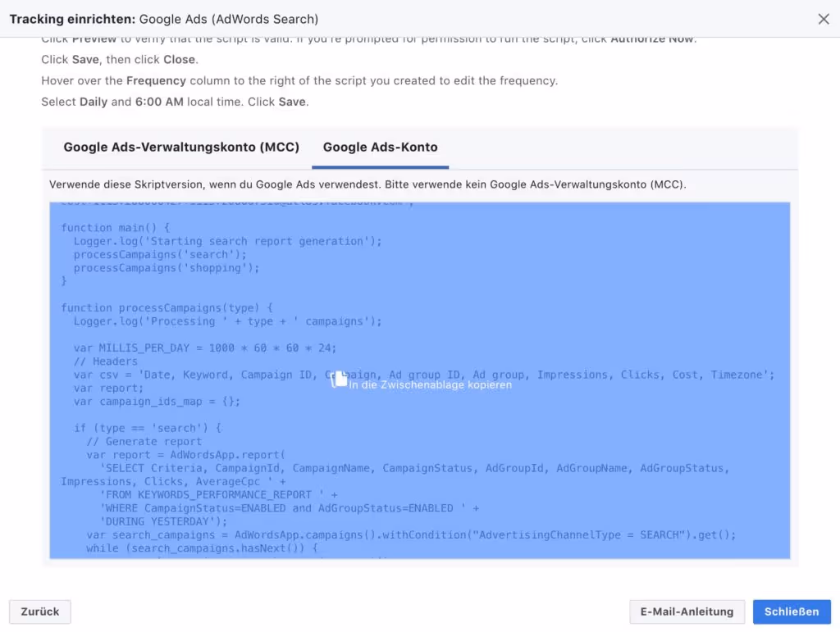This screenshot has height=632, width=840.
Task: Click the 'function processCampaigns(type) {' line
Action: click(167, 308)
